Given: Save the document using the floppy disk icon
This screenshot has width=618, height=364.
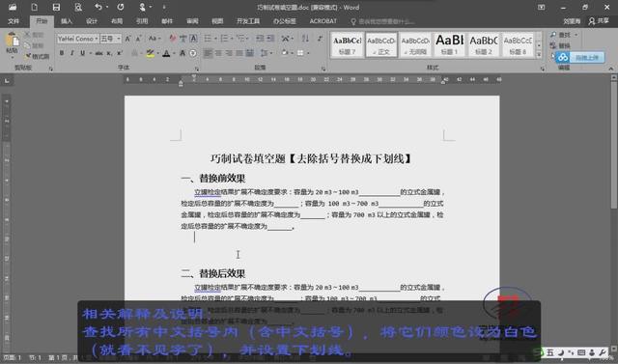Looking at the screenshot, I should pos(56,7).
